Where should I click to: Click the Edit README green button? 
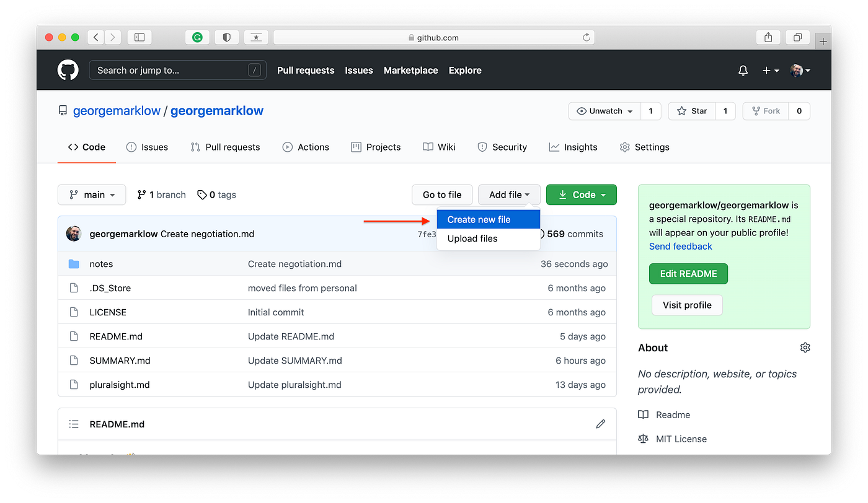tap(688, 274)
